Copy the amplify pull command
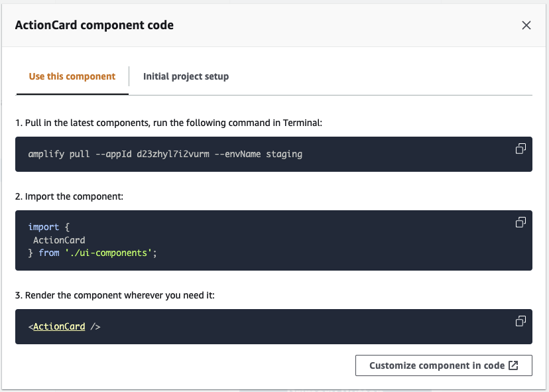Viewport: 549px width, 392px height. [520, 149]
